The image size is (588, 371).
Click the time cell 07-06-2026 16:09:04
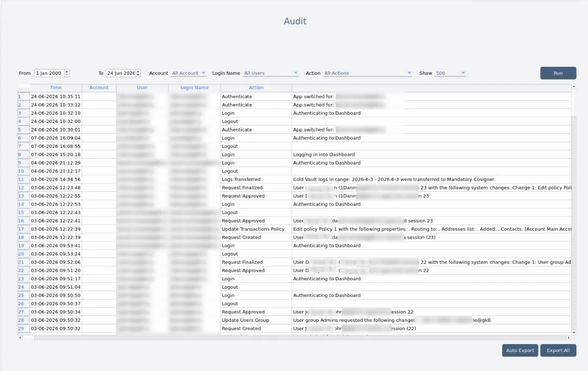[56, 138]
